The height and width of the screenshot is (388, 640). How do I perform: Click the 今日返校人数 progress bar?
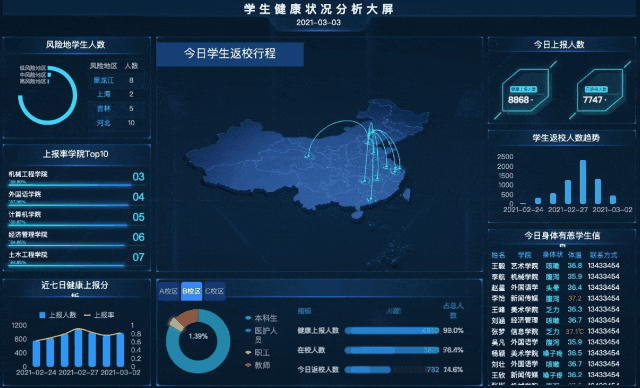pos(392,370)
